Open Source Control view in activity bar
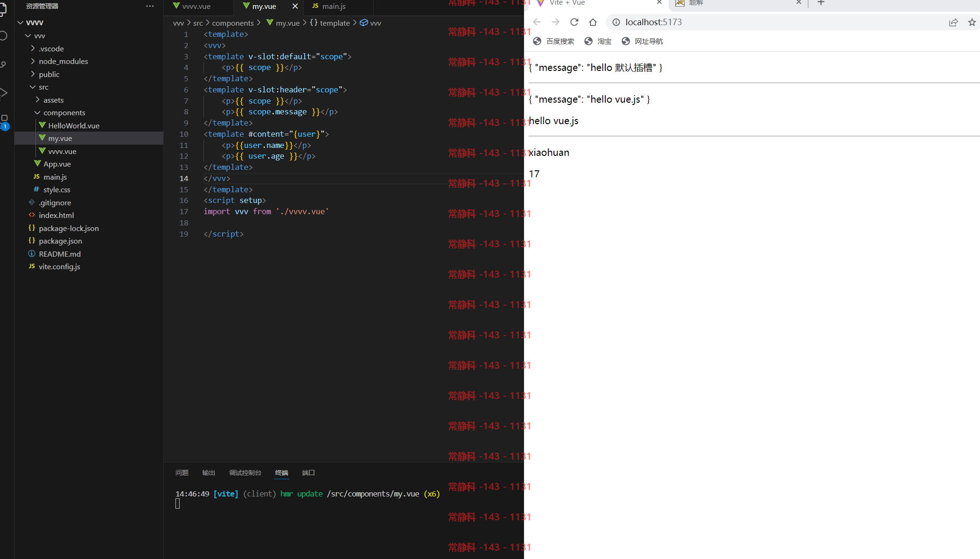The image size is (980, 559). (3, 64)
